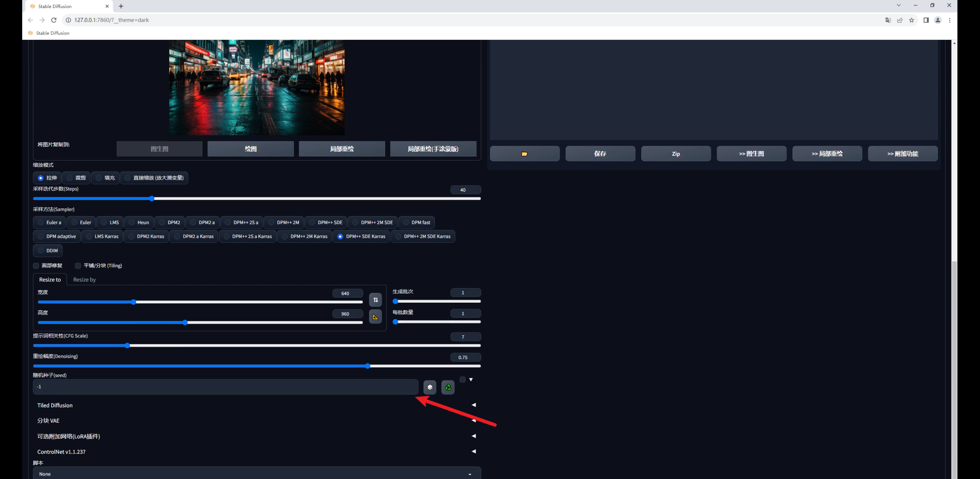
Task: Open the Chrome profile icon
Action: tap(938, 20)
